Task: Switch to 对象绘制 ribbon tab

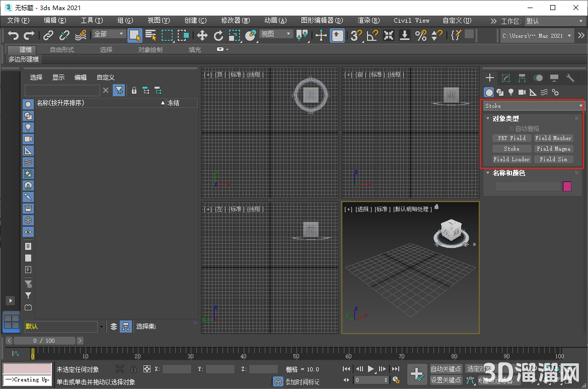Action: click(151, 49)
